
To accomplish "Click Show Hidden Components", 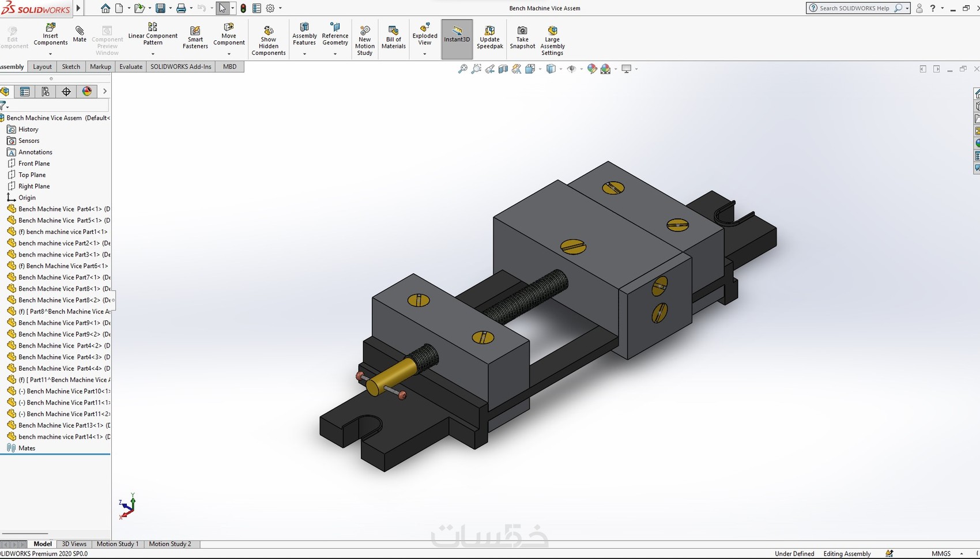I will point(269,40).
